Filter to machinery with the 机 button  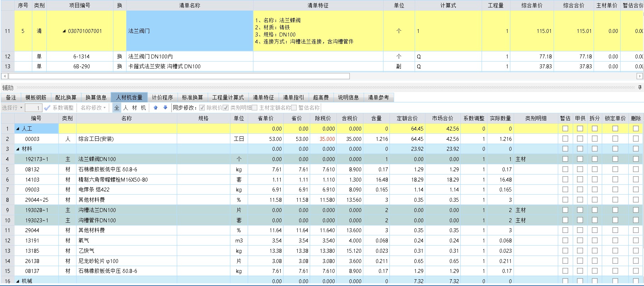[143, 108]
